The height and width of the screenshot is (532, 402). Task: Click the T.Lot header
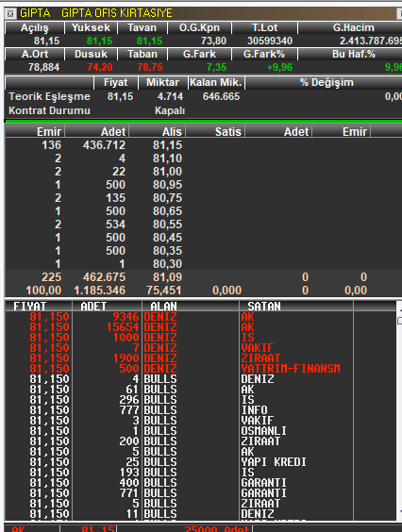click(x=264, y=27)
